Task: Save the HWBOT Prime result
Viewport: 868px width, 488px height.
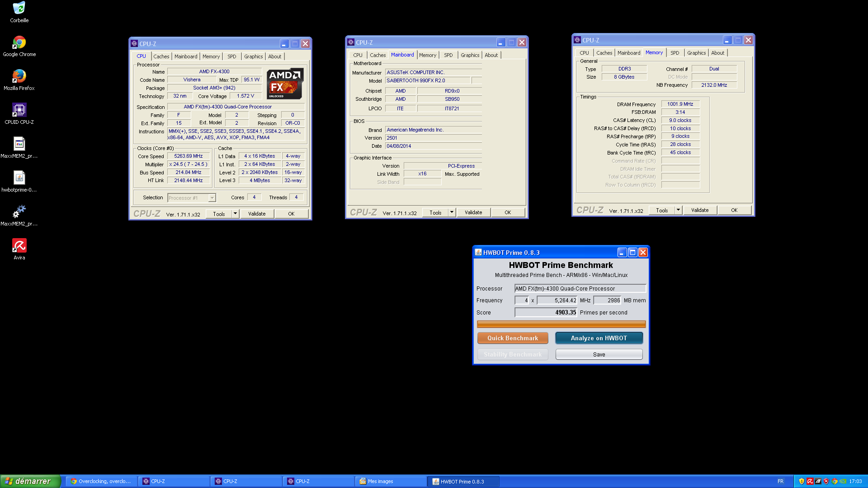Action: [x=599, y=354]
